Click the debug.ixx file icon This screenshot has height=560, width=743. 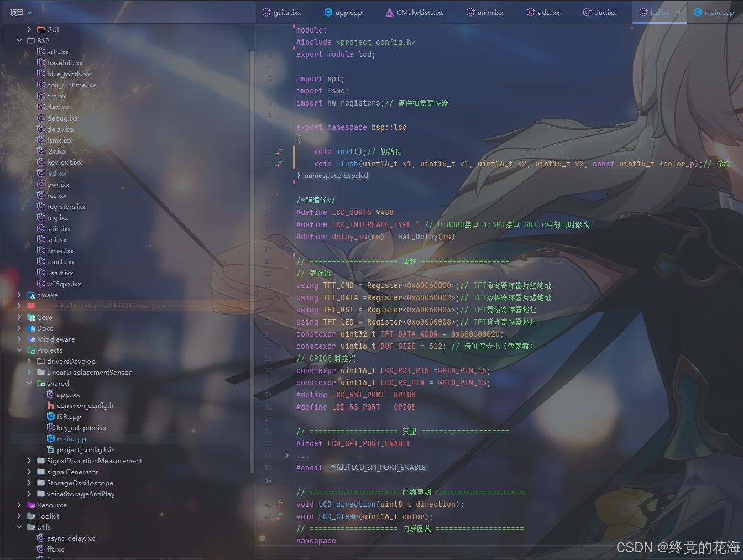[41, 118]
